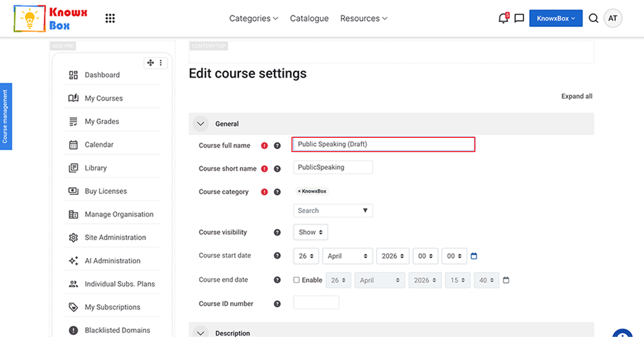Click the search magnifier icon
Screen dimensions: 644x337
coord(593,18)
